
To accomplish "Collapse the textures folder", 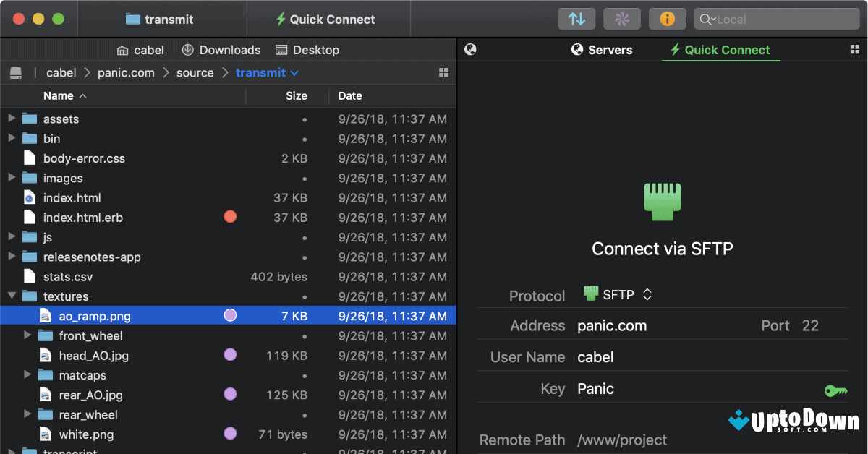I will (x=12, y=296).
